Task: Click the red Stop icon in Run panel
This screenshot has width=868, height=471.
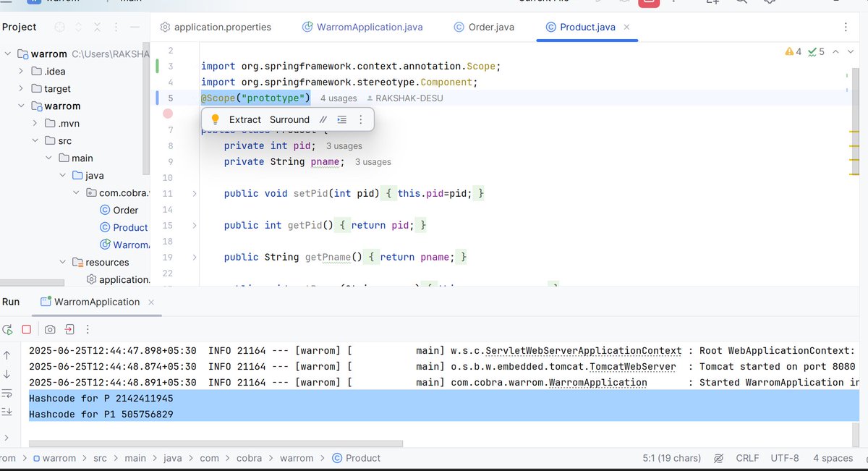Action: pos(27,329)
